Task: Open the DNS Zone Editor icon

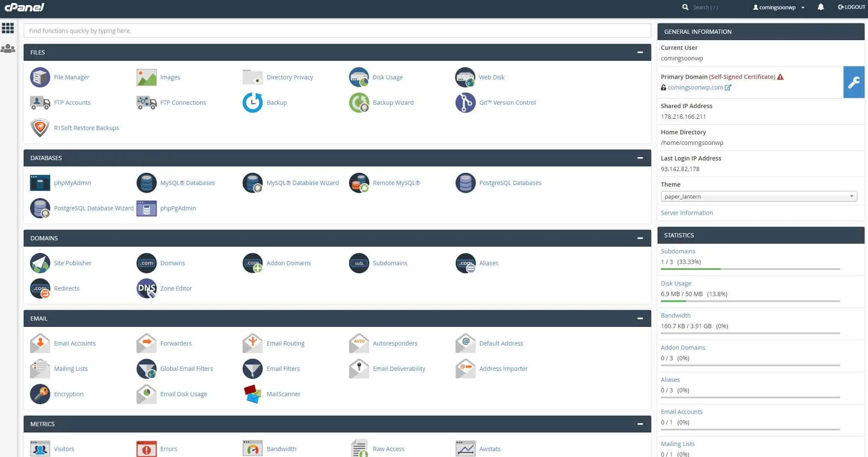Action: click(147, 288)
